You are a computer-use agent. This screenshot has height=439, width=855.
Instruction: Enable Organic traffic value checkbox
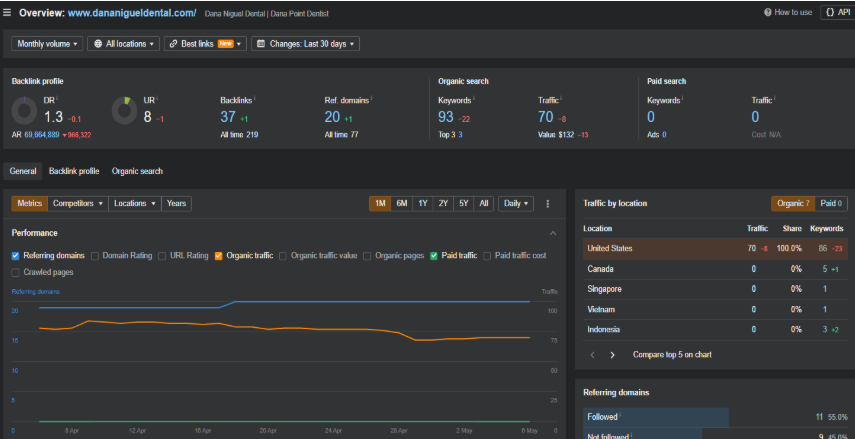click(x=284, y=255)
